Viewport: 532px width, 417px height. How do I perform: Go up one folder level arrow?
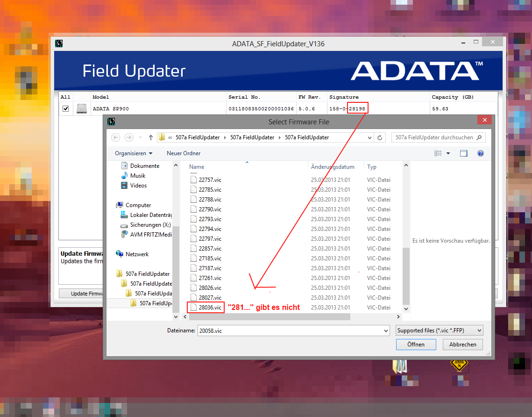pos(151,137)
